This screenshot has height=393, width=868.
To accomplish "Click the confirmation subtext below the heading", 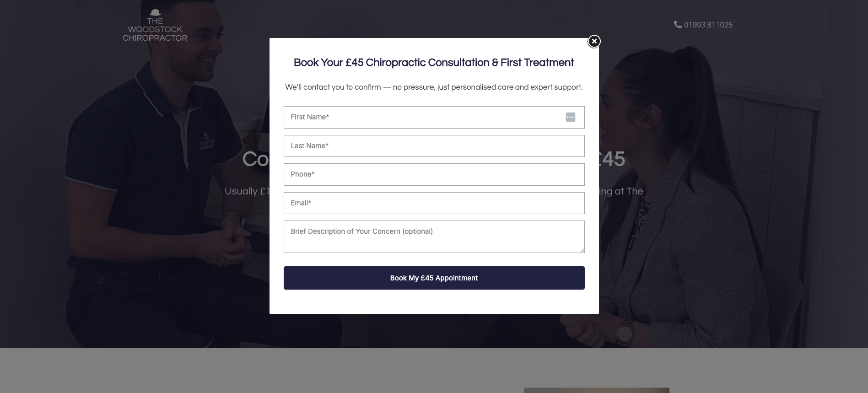I will pyautogui.click(x=434, y=86).
